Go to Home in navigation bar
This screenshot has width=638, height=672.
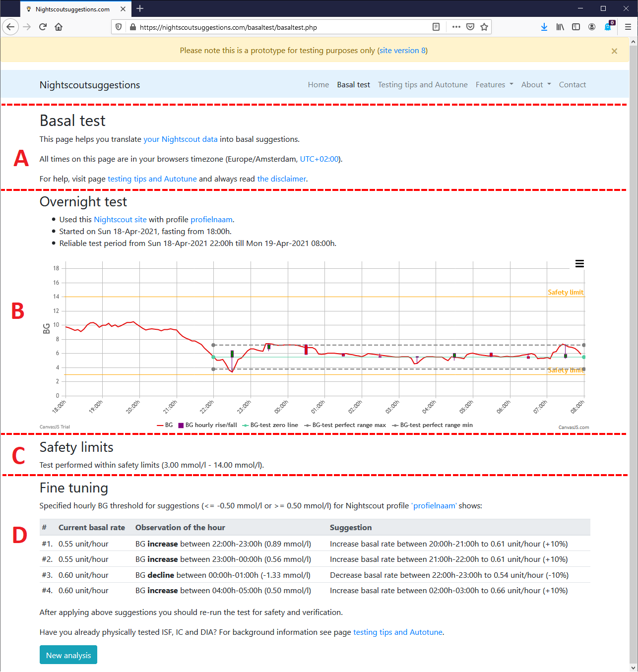point(319,85)
